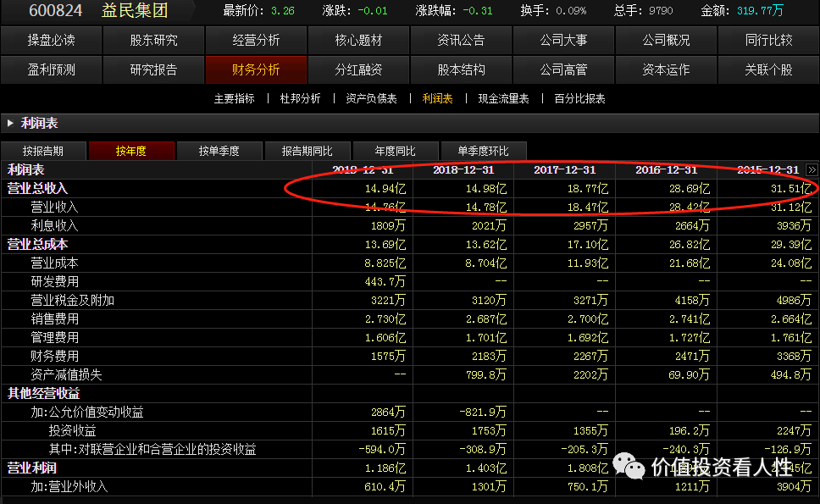
Task: Select the 销售费用 row label
Action: (54, 319)
